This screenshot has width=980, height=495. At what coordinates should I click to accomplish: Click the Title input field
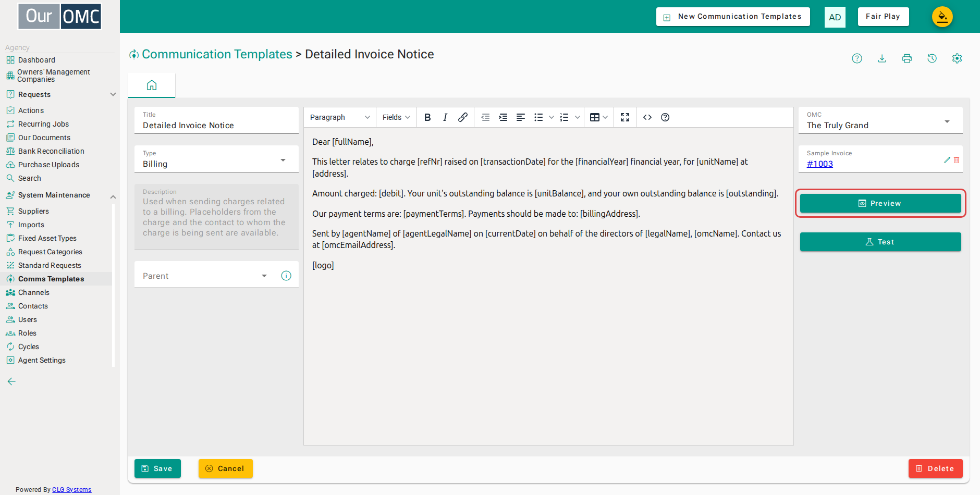216,120
